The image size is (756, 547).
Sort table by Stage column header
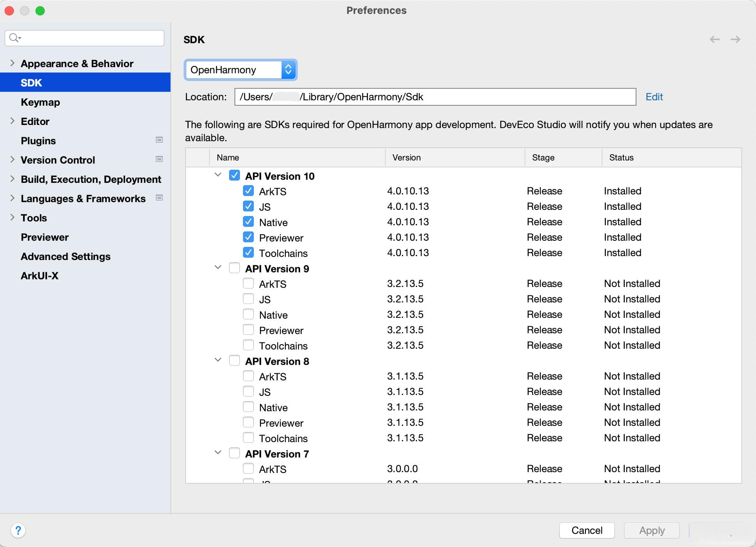click(563, 157)
